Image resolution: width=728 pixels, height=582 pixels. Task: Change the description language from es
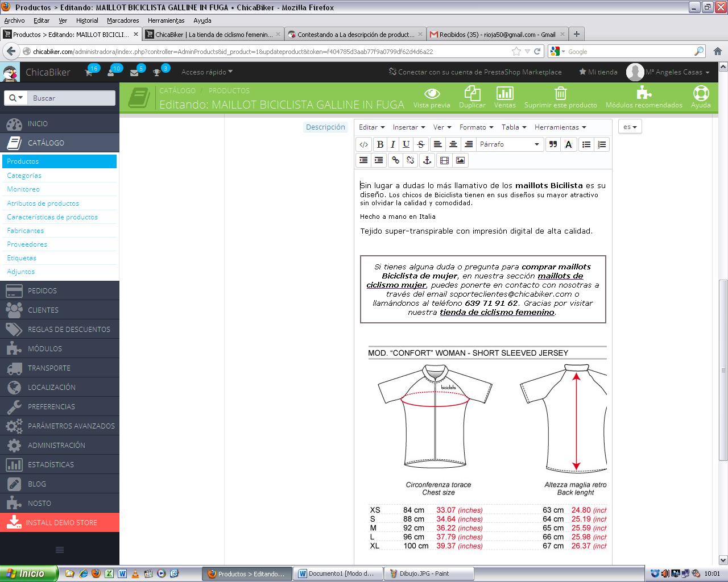coord(630,127)
